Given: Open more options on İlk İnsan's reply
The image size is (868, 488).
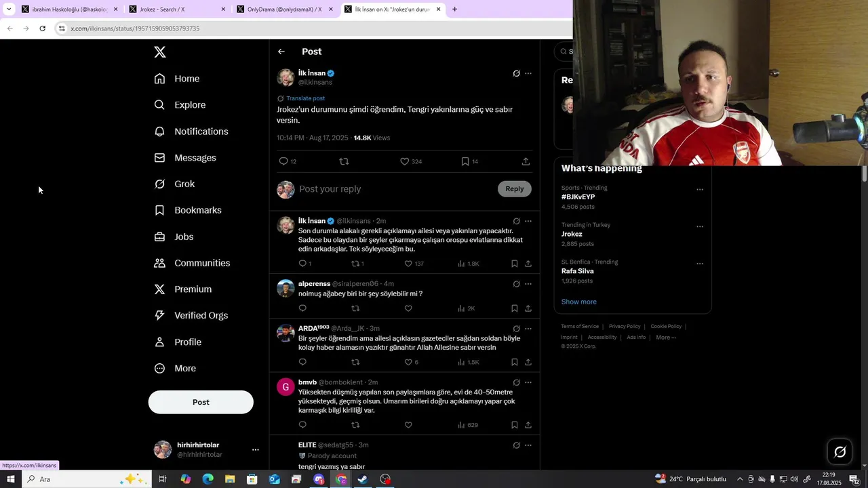Looking at the screenshot, I should [528, 221].
